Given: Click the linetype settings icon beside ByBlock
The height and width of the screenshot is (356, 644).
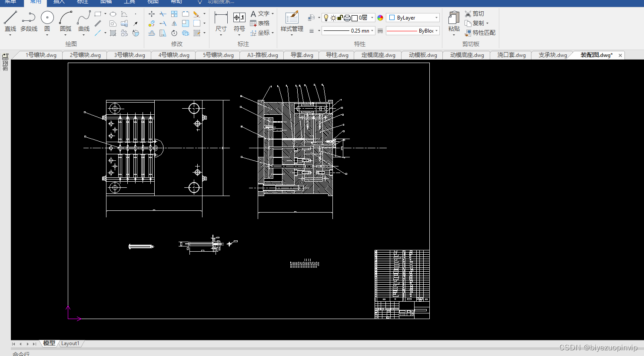Looking at the screenshot, I should coord(380,30).
